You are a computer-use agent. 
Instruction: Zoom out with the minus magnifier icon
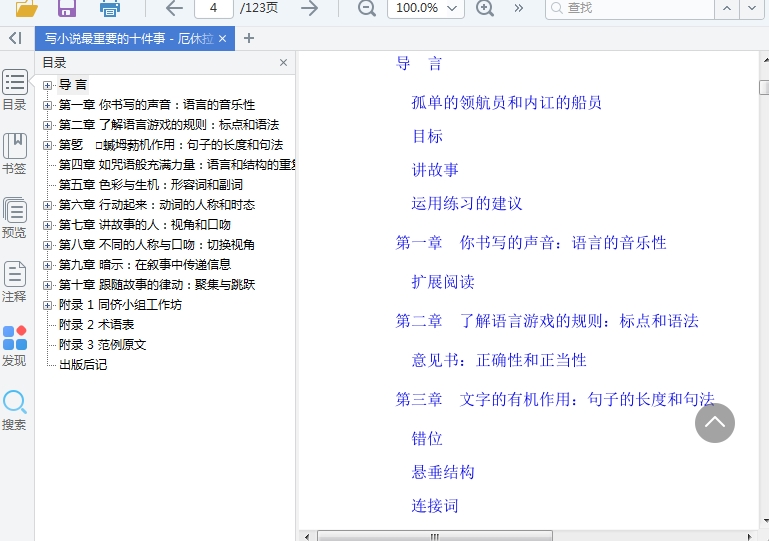pyautogui.click(x=366, y=8)
